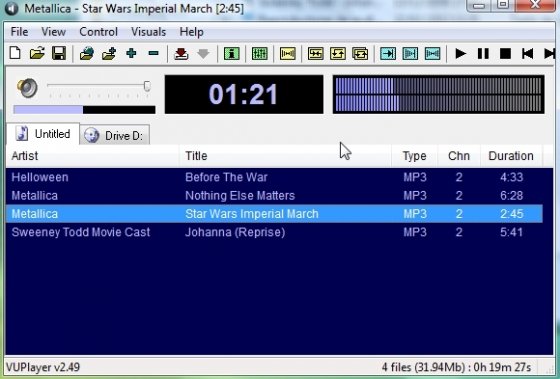Select the track 'Nothing Else Matters'
The image size is (560, 379).
tap(240, 195)
